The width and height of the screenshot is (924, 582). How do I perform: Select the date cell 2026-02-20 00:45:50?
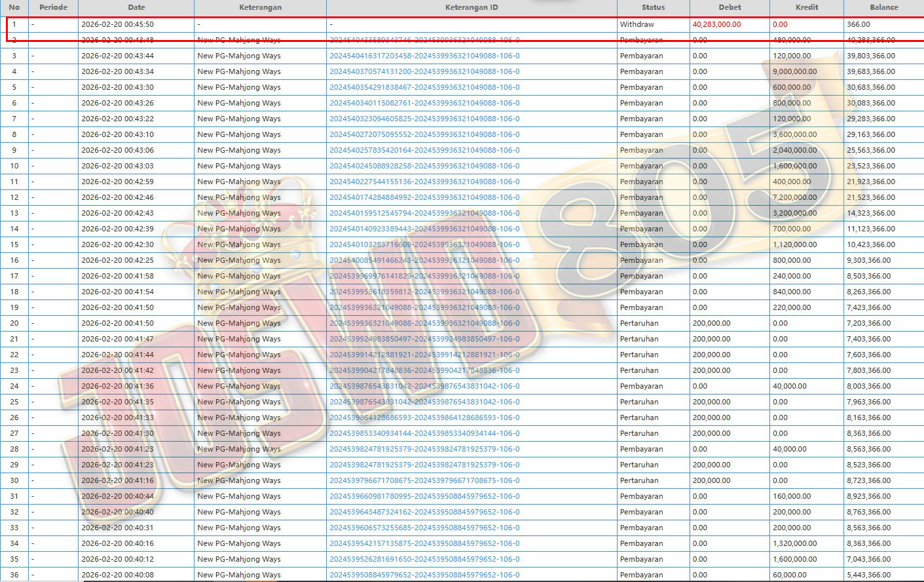click(x=117, y=24)
